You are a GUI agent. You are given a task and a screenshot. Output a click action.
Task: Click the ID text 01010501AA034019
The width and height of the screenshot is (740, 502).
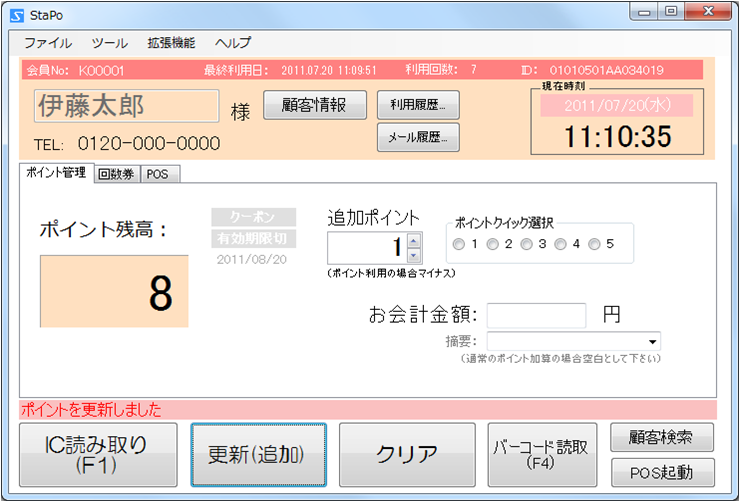(606, 71)
